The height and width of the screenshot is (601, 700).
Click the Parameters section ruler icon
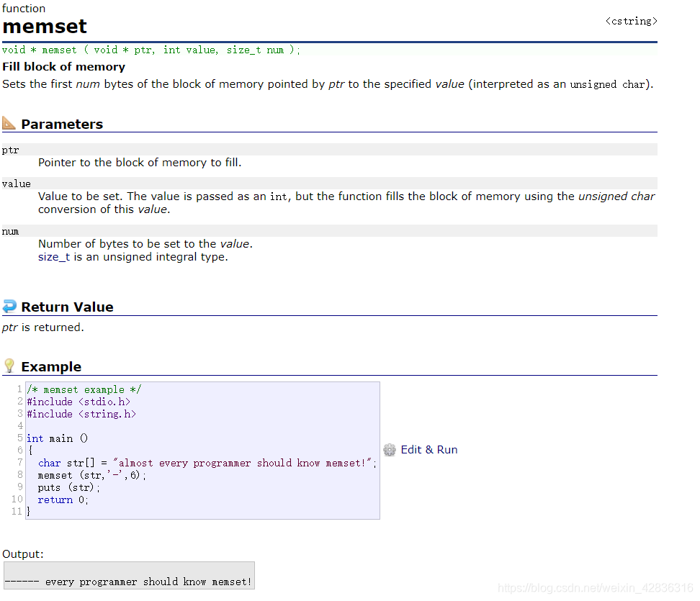click(x=9, y=123)
